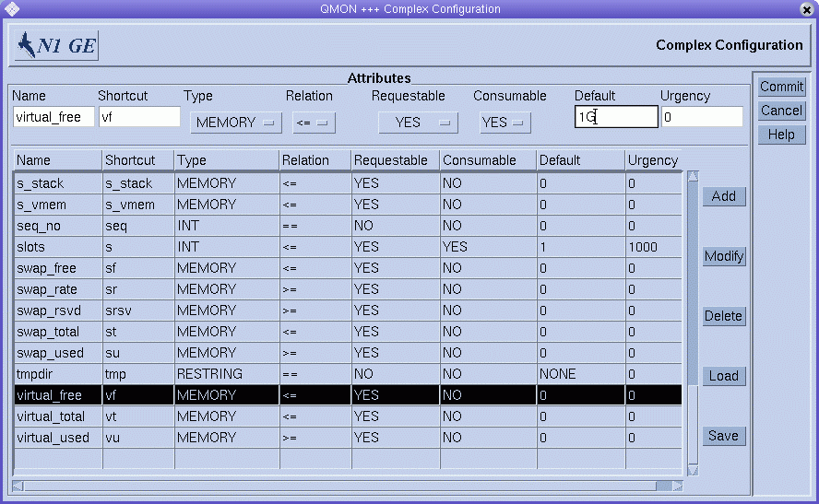Open the window menu icon in title bar
The image size is (819, 504).
[11, 9]
